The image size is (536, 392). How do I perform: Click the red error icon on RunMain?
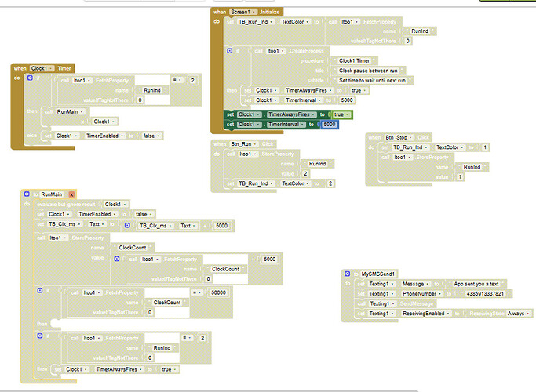72,194
